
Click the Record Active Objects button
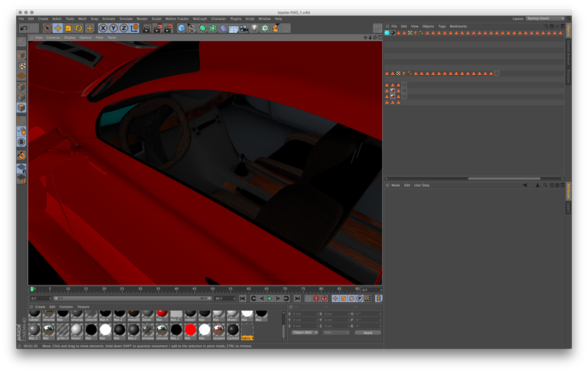point(308,298)
